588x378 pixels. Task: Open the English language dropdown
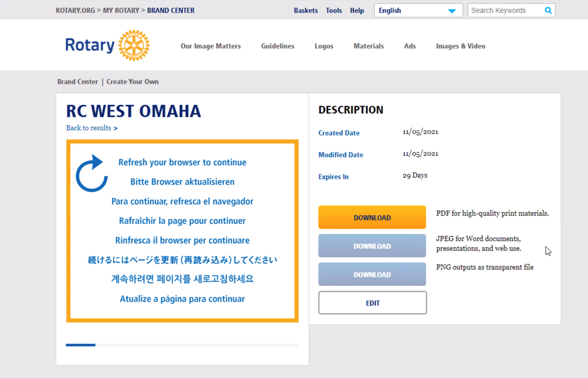(x=418, y=10)
